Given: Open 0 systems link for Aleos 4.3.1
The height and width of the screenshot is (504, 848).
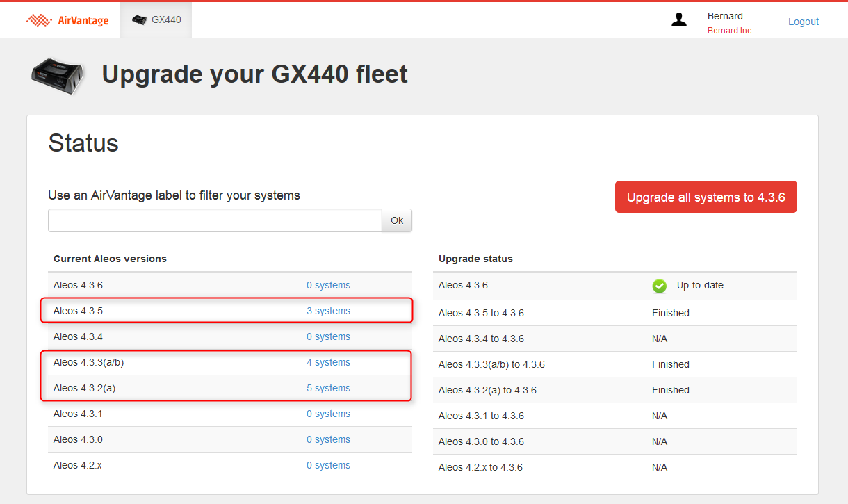Looking at the screenshot, I should [x=328, y=414].
